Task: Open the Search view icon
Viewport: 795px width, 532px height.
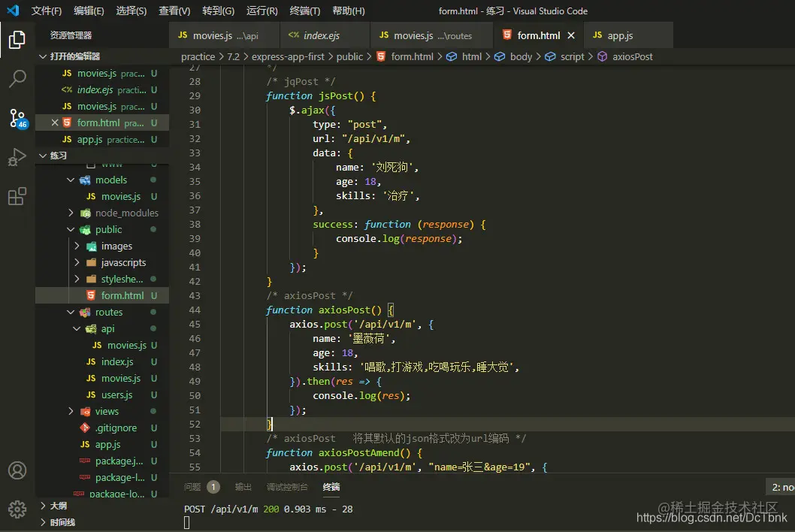Action: tap(18, 79)
